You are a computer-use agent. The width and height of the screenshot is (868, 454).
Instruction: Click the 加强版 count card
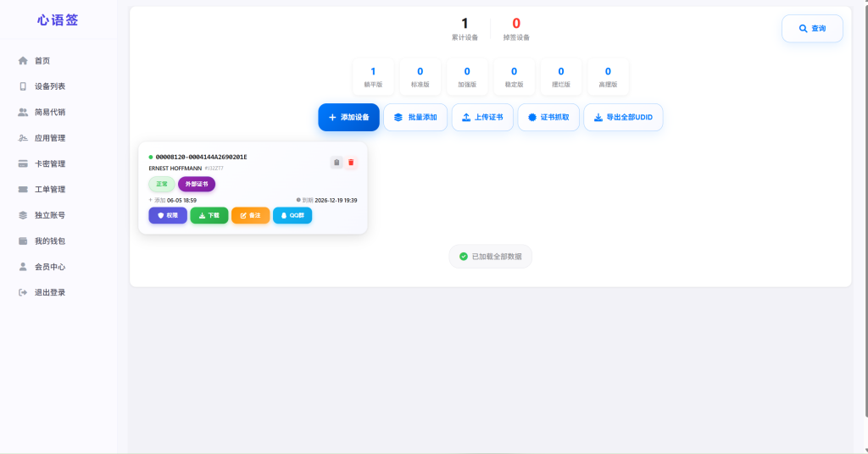point(467,77)
